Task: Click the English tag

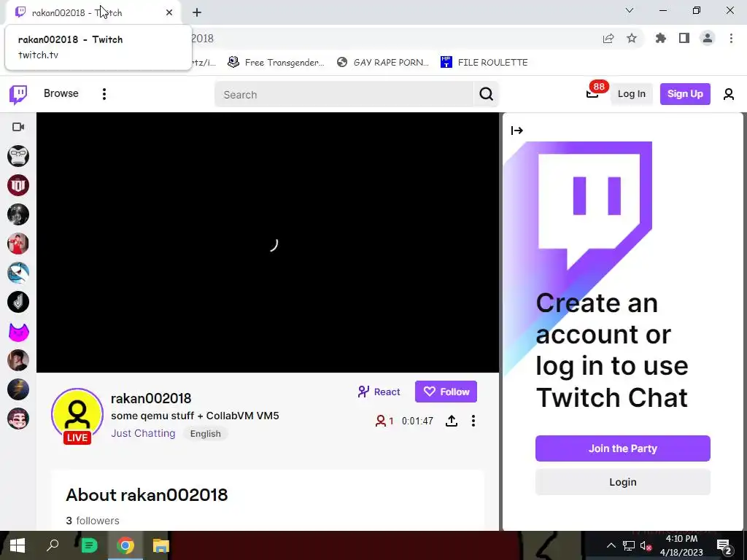Action: point(205,434)
